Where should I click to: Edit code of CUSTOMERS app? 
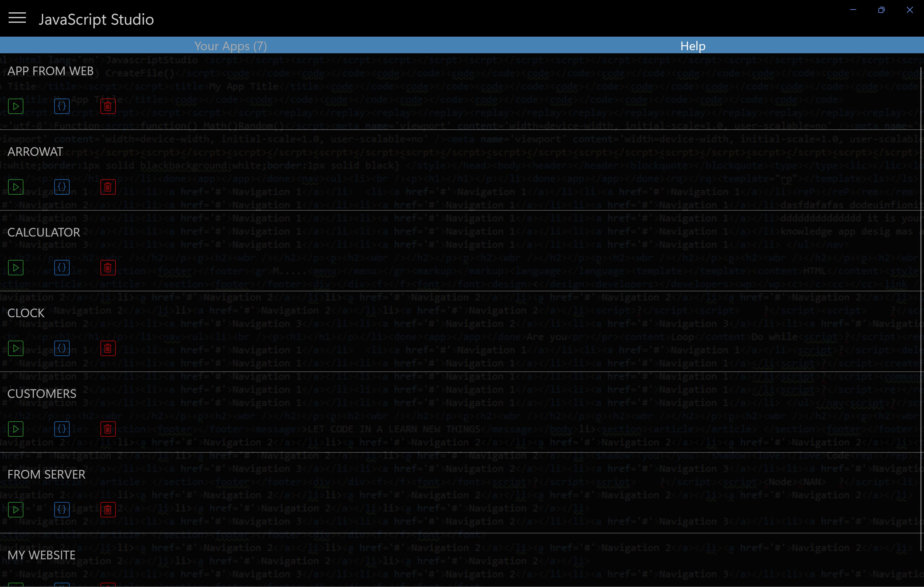[x=62, y=429]
